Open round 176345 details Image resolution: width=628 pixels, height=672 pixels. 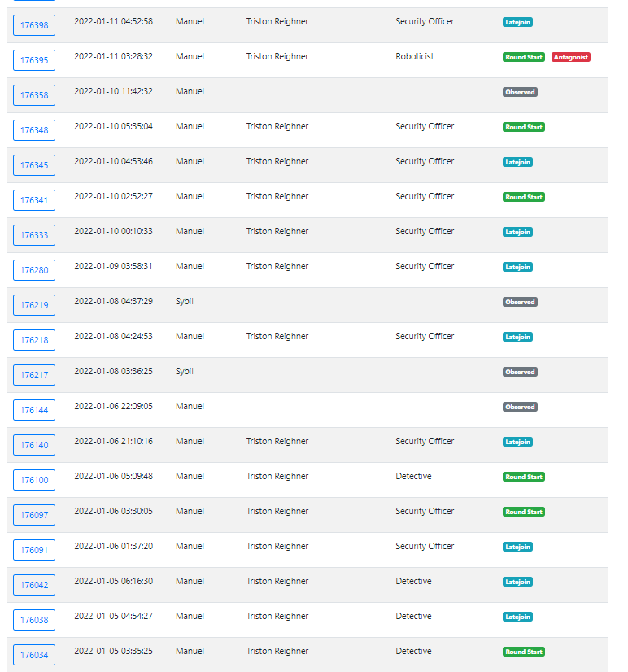tap(34, 165)
